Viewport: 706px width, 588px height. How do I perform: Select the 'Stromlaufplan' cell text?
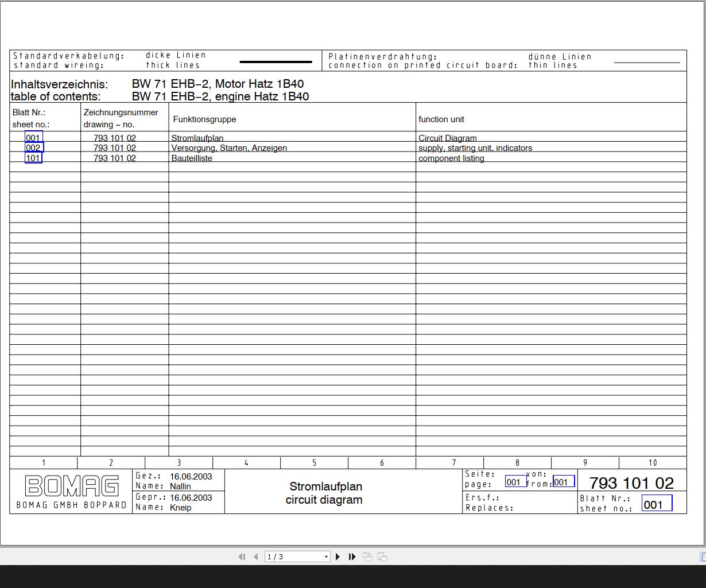click(197, 138)
